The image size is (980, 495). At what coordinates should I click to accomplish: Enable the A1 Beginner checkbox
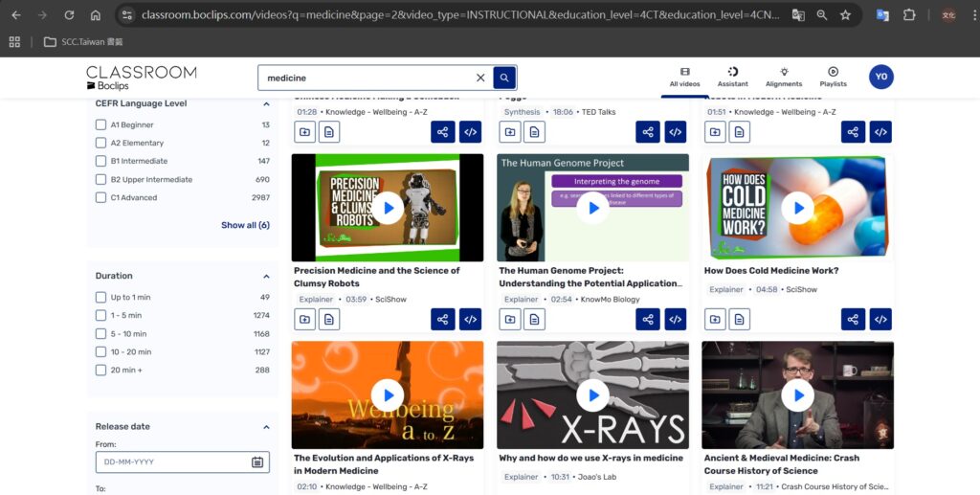coord(101,124)
